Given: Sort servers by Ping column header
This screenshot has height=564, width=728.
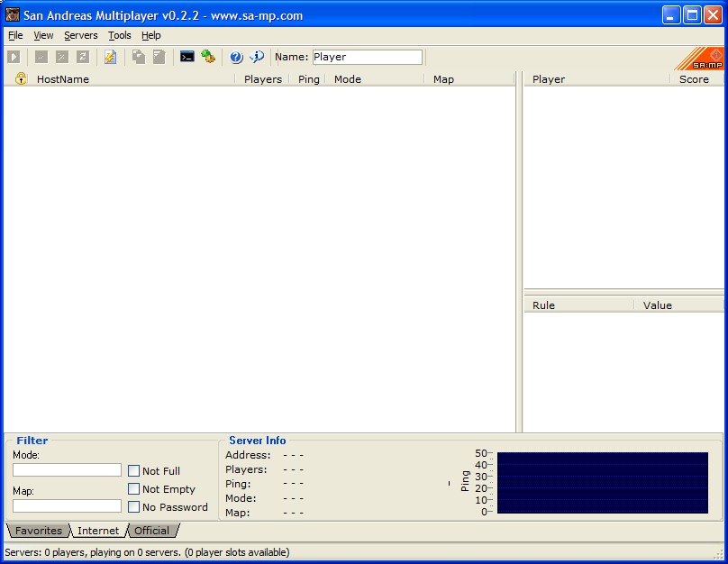Looking at the screenshot, I should pyautogui.click(x=309, y=79).
